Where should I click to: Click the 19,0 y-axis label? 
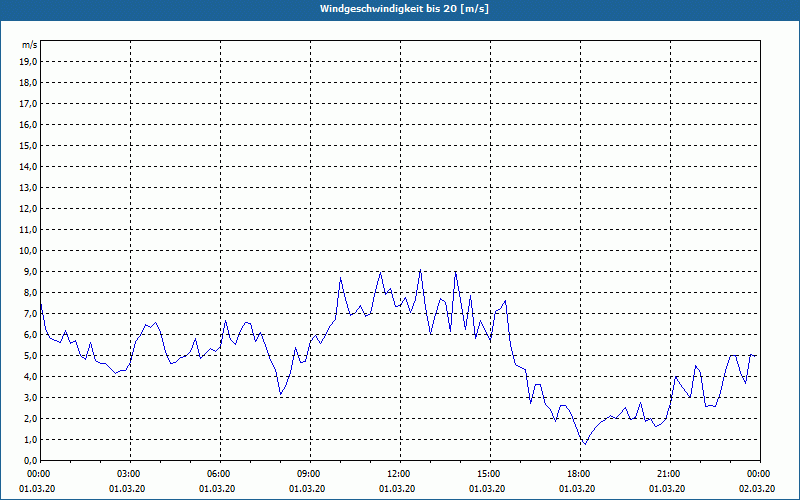[x=28, y=62]
